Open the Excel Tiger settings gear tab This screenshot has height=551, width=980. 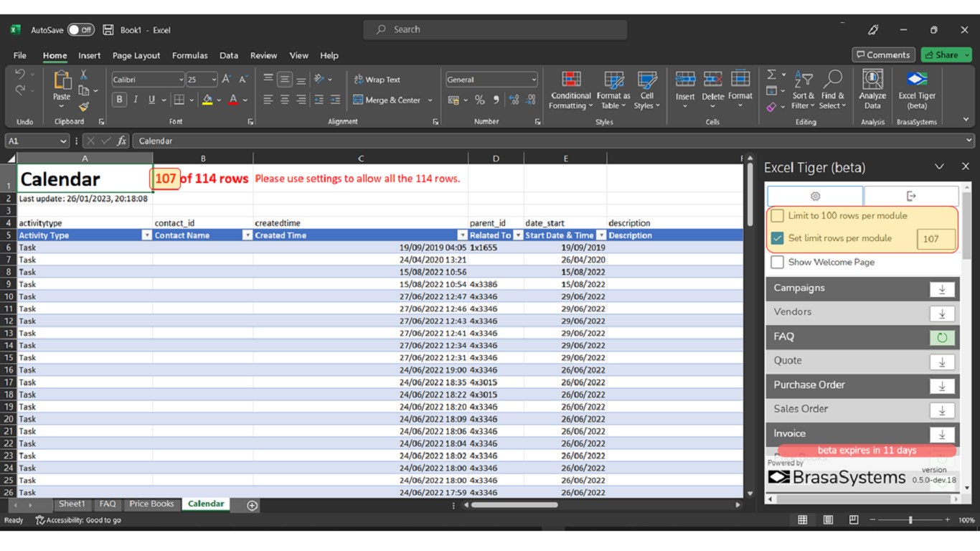tap(815, 196)
